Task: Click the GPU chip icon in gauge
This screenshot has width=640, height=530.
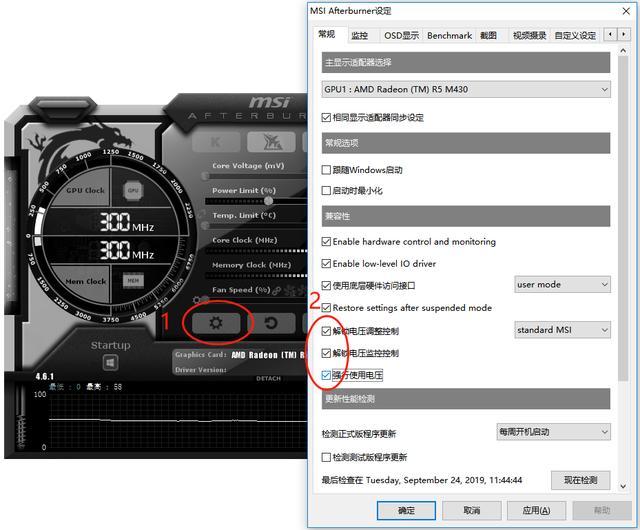Action: [133, 190]
